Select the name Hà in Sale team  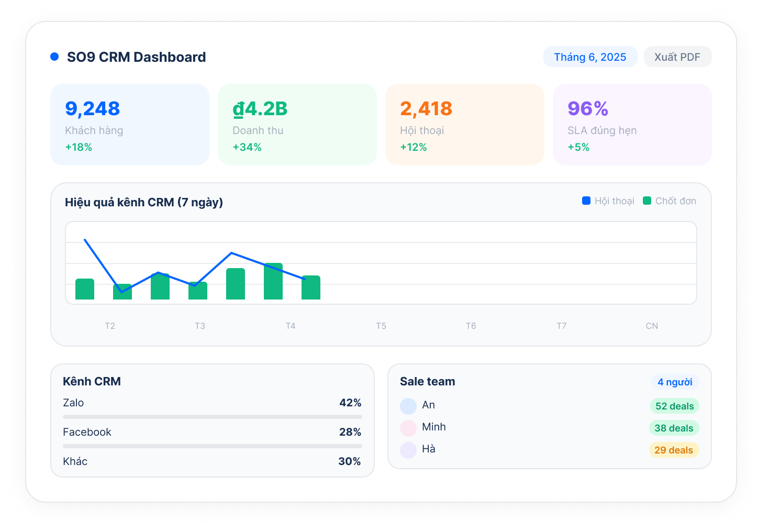[429, 449]
